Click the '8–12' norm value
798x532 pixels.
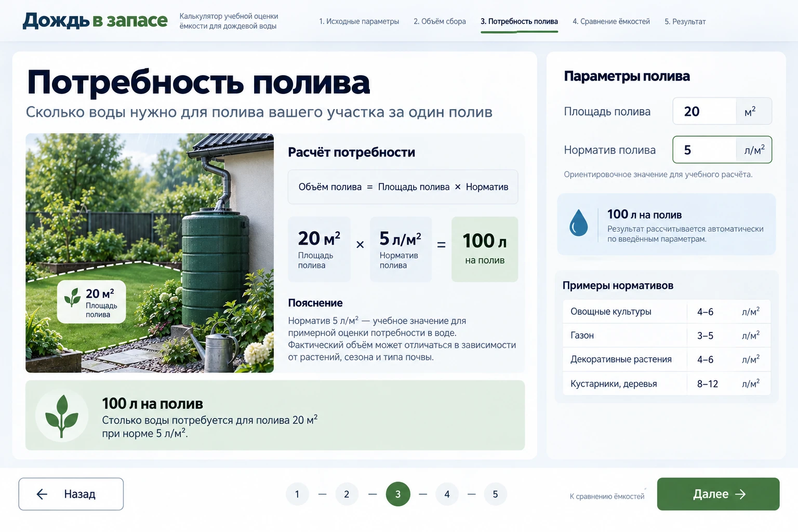707,384
